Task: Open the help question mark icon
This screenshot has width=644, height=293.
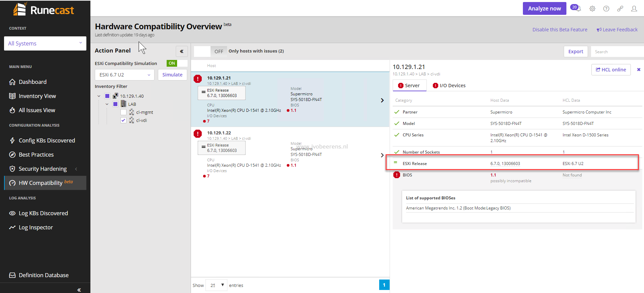Action: point(606,9)
